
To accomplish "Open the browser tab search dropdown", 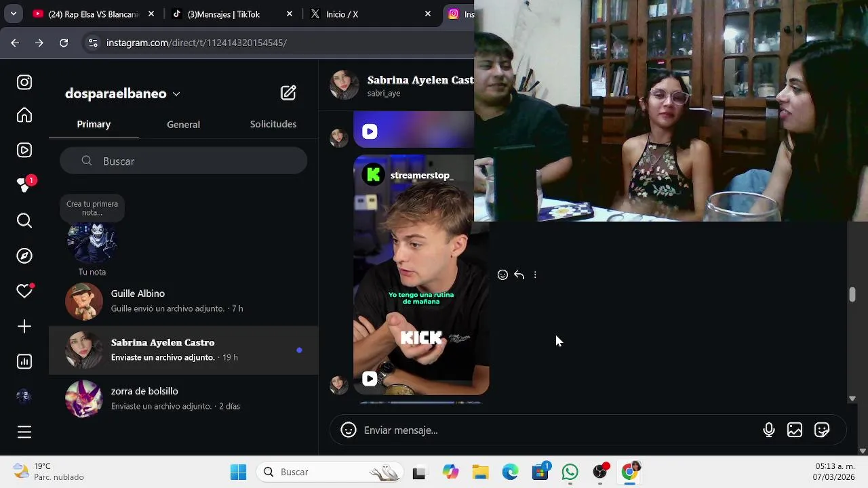I will tap(14, 14).
